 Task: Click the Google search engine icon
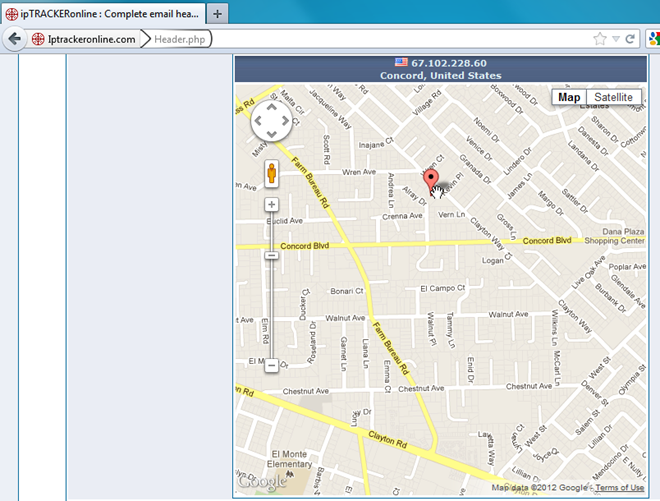pos(654,39)
